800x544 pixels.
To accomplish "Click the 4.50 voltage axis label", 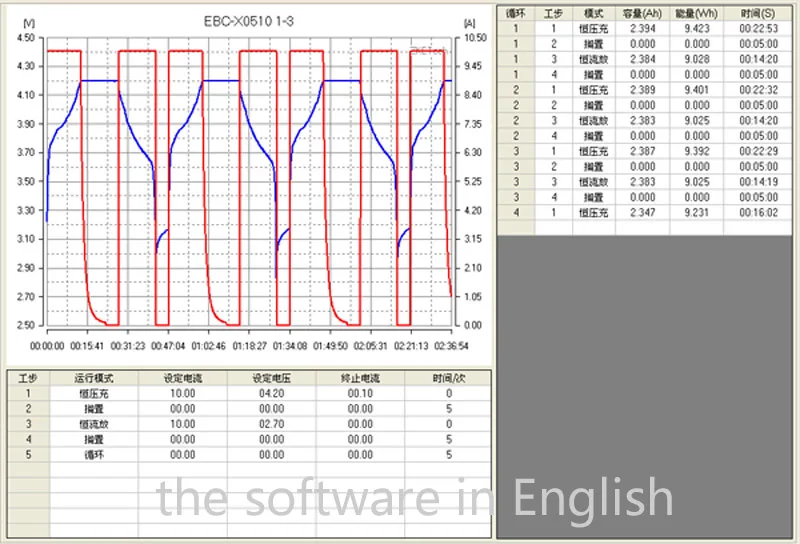I will (26, 38).
